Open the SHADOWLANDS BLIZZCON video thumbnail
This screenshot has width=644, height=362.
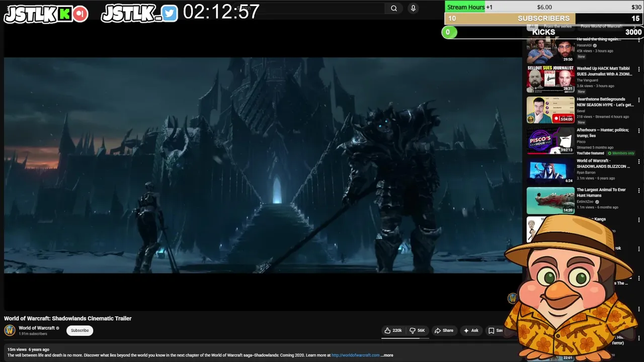click(x=550, y=171)
